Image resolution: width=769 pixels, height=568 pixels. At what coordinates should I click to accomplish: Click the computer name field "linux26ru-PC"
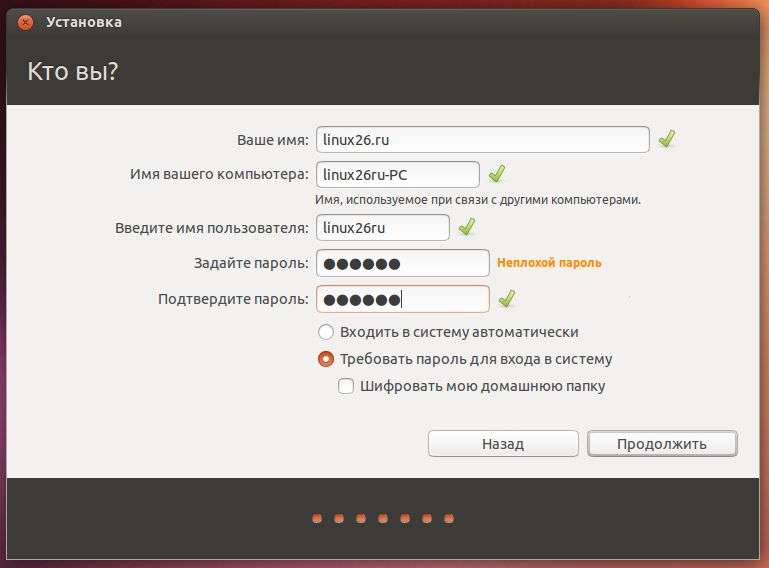[398, 175]
